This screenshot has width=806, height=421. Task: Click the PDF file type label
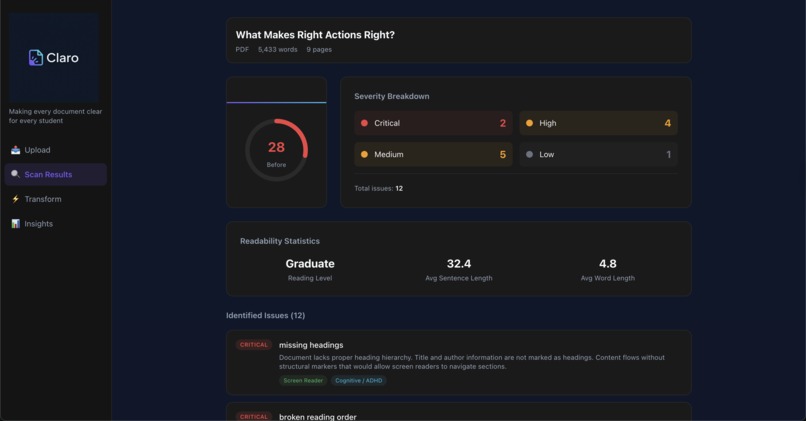(242, 49)
